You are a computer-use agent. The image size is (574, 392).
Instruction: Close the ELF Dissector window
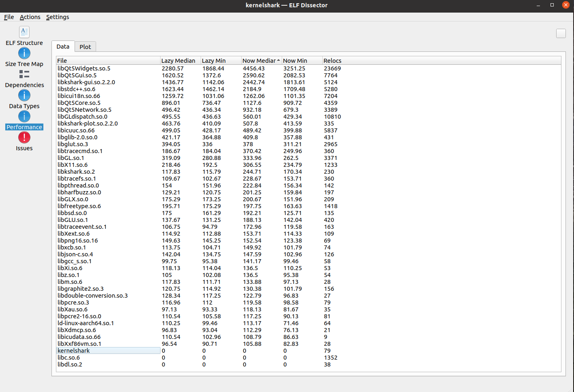click(x=566, y=5)
